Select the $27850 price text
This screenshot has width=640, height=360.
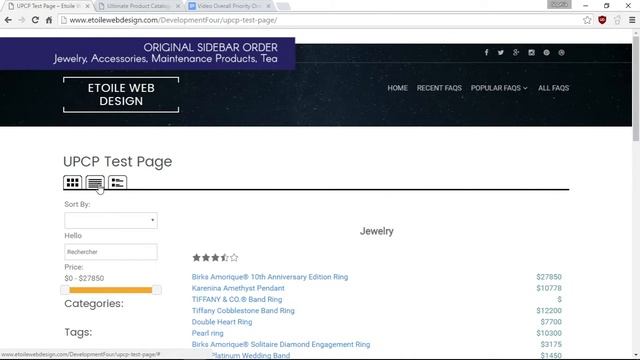[x=549, y=277]
